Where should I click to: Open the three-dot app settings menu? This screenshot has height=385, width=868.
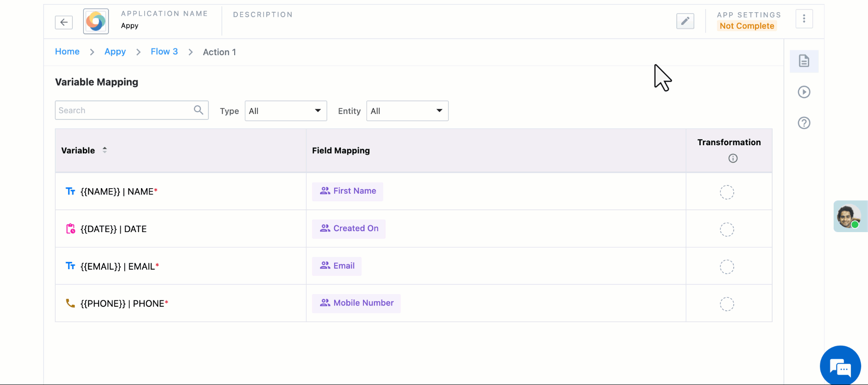point(804,19)
